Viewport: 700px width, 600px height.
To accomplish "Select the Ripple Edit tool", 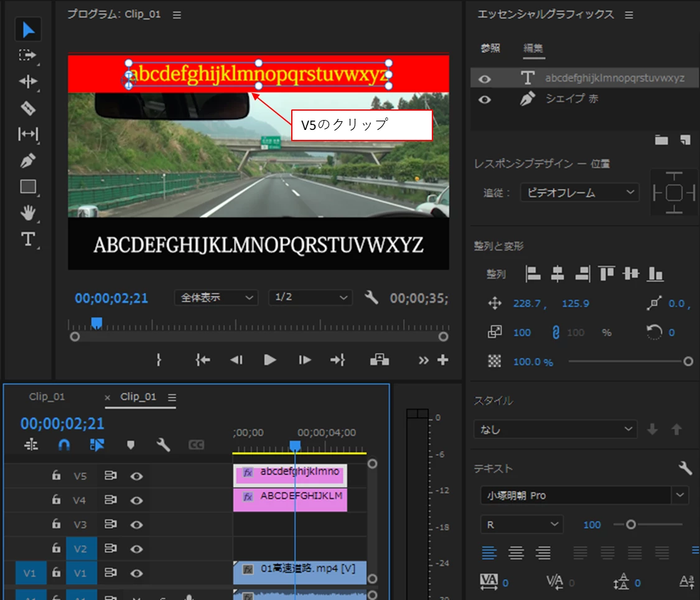I will click(x=27, y=81).
